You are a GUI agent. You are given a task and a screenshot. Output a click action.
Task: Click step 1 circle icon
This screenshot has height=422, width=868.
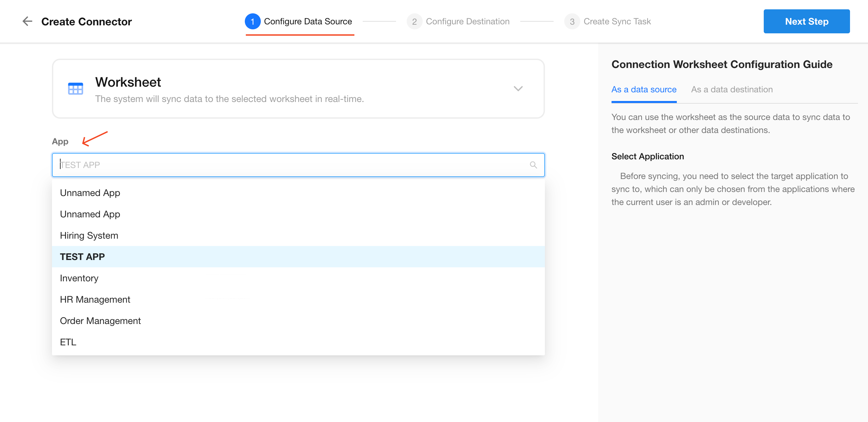pyautogui.click(x=252, y=21)
